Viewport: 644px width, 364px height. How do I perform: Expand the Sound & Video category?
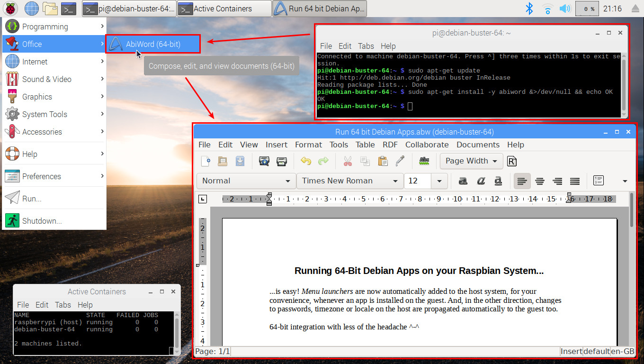[x=54, y=79]
